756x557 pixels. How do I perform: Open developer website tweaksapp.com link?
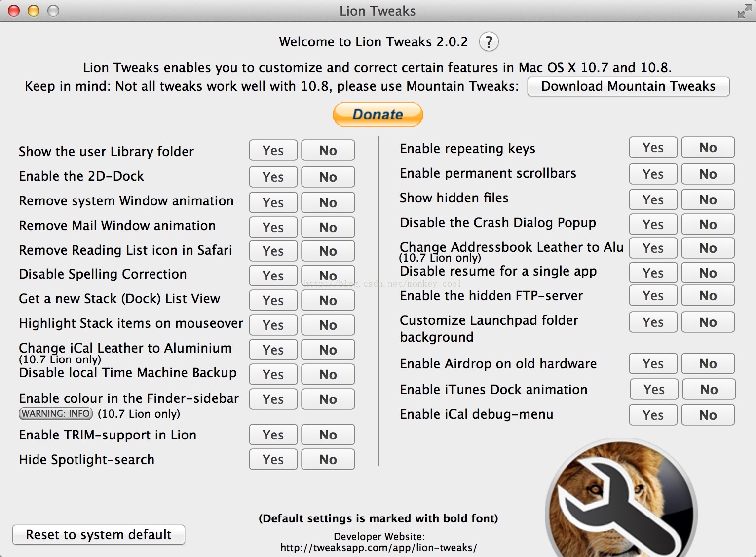coord(378,548)
